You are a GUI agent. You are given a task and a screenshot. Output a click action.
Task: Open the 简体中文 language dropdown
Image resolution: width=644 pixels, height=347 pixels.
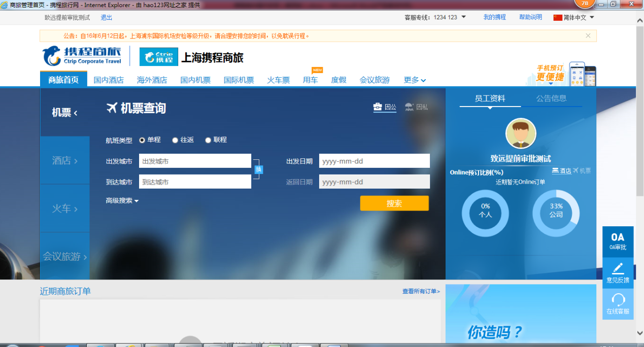pos(574,17)
